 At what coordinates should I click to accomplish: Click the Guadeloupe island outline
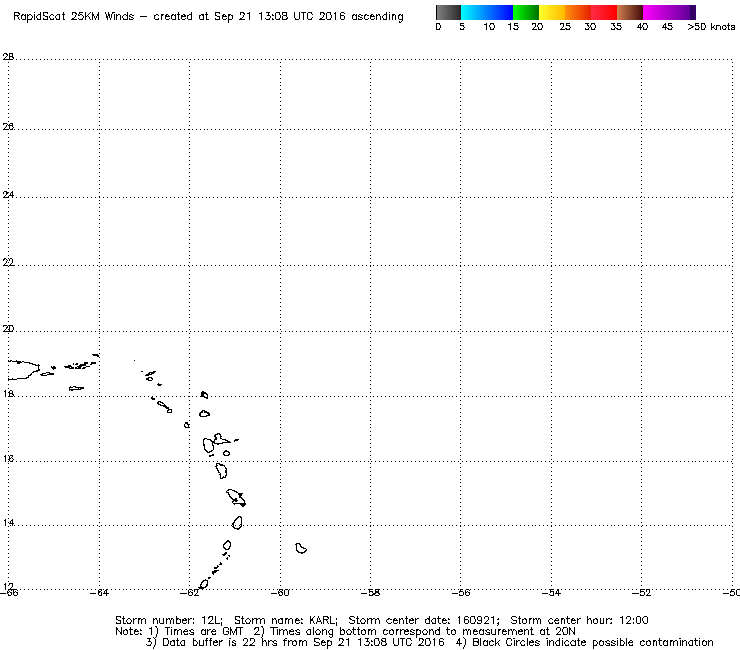pos(216,443)
